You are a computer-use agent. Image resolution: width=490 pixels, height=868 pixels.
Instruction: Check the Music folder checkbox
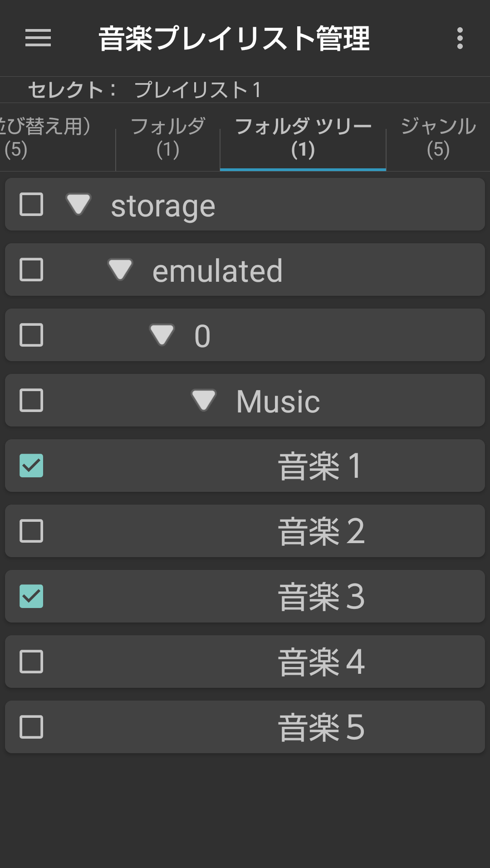coord(31,400)
